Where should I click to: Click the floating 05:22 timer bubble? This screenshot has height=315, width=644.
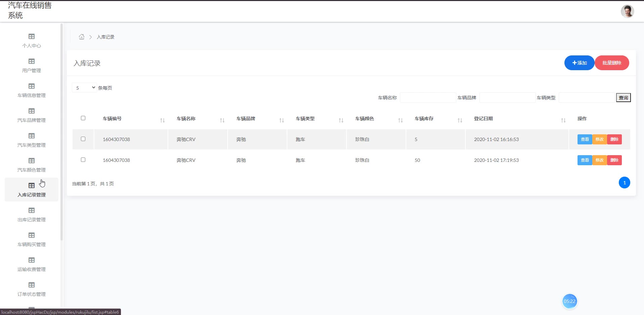pyautogui.click(x=569, y=301)
